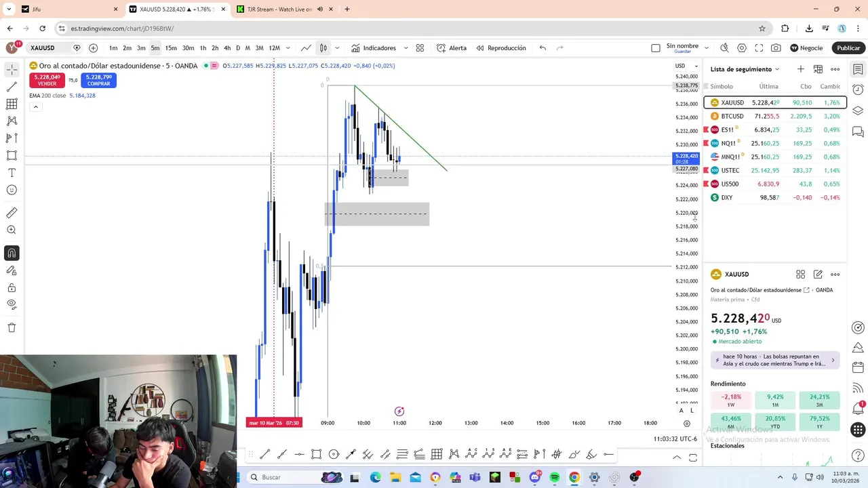Screen dimensions: 868x488
Task: Add symbol with compare plus icon
Action: (93, 48)
